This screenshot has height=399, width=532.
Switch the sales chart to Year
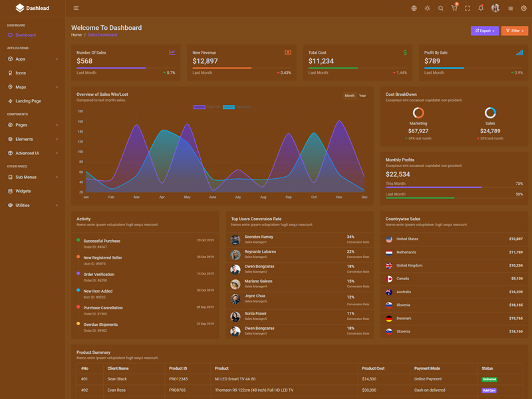pyautogui.click(x=362, y=96)
